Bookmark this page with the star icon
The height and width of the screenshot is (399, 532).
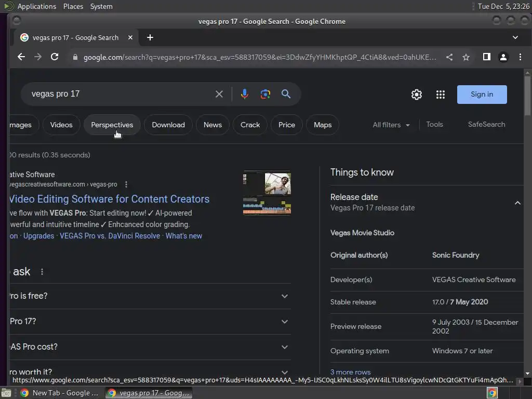click(466, 57)
